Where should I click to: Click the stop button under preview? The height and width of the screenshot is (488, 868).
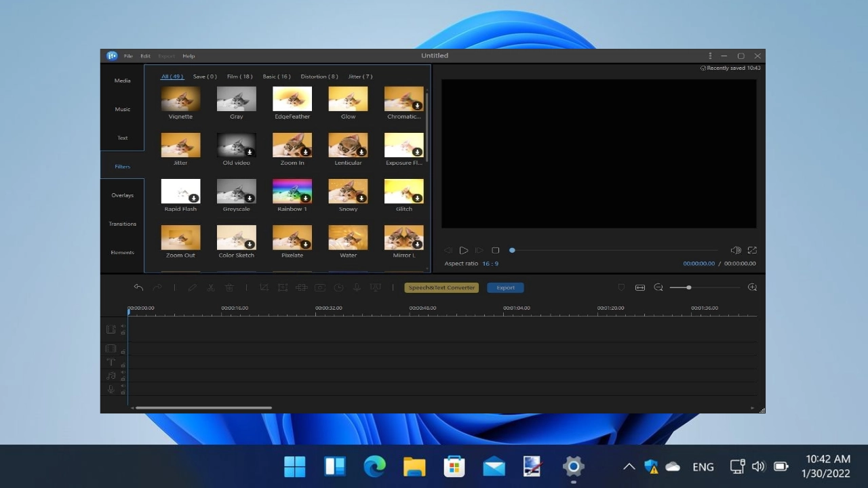[495, 251]
